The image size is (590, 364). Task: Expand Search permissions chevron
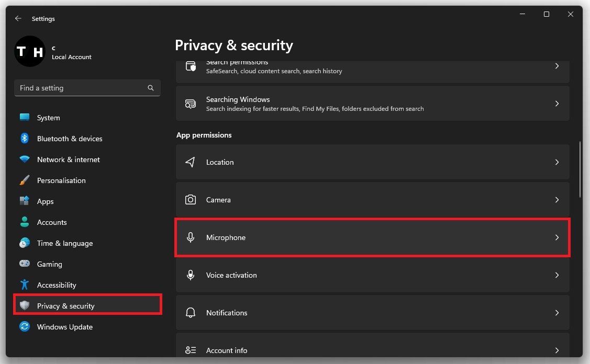click(x=557, y=66)
